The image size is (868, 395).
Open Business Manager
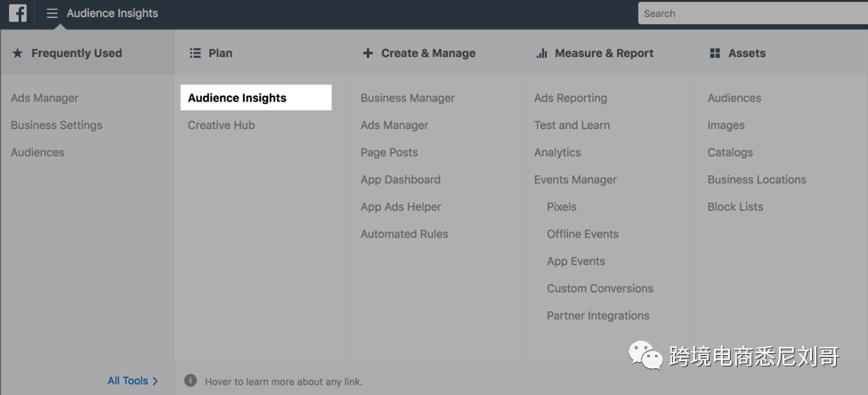(x=408, y=98)
